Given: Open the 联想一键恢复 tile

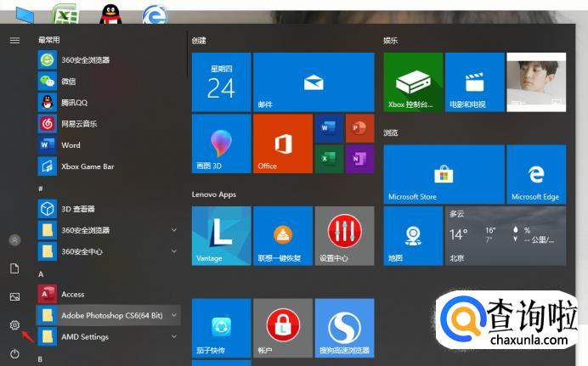Looking at the screenshot, I should [x=283, y=236].
